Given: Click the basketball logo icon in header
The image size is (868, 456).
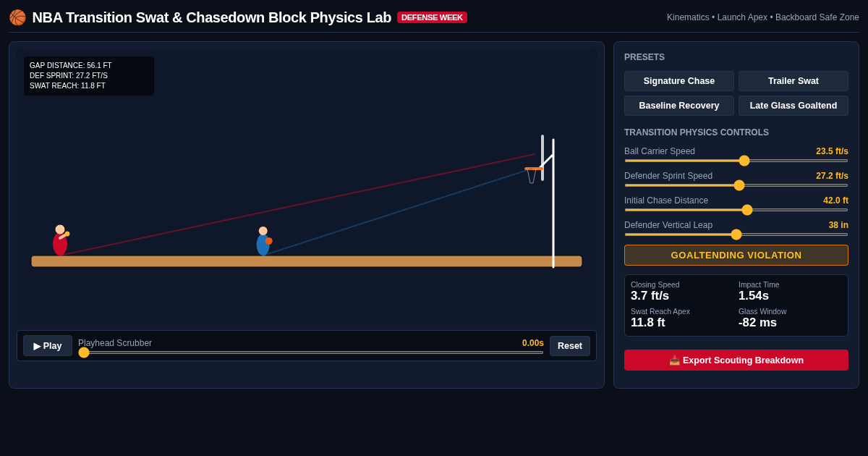Looking at the screenshot, I should 17,17.
